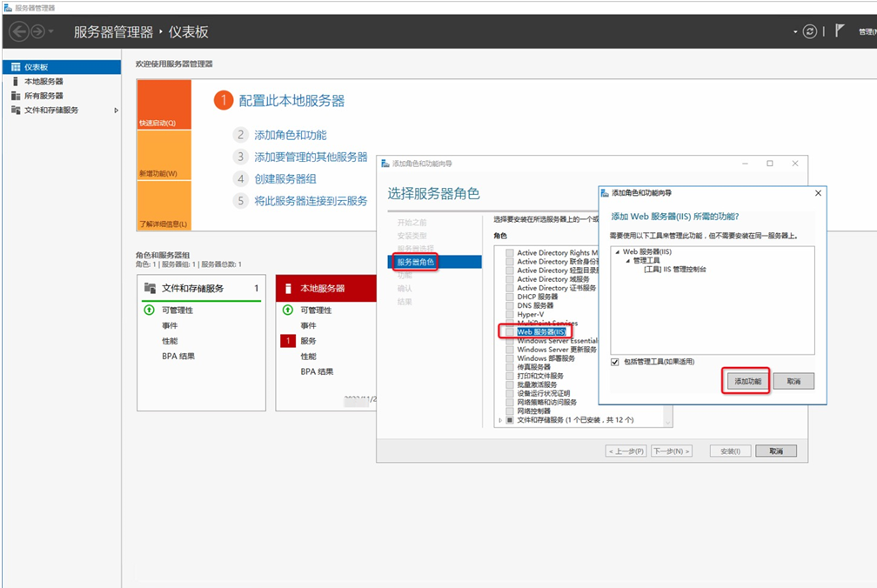Open the notifications flag icon
The image size is (877, 588).
pos(840,31)
